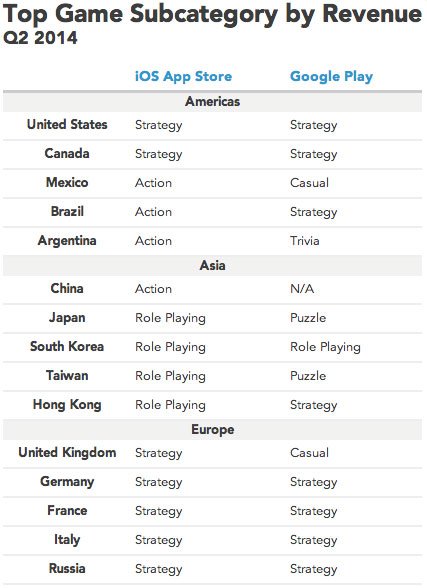Click Brazil's Action iOS cell
Image resolution: width=427 pixels, height=588 pixels.
153,212
